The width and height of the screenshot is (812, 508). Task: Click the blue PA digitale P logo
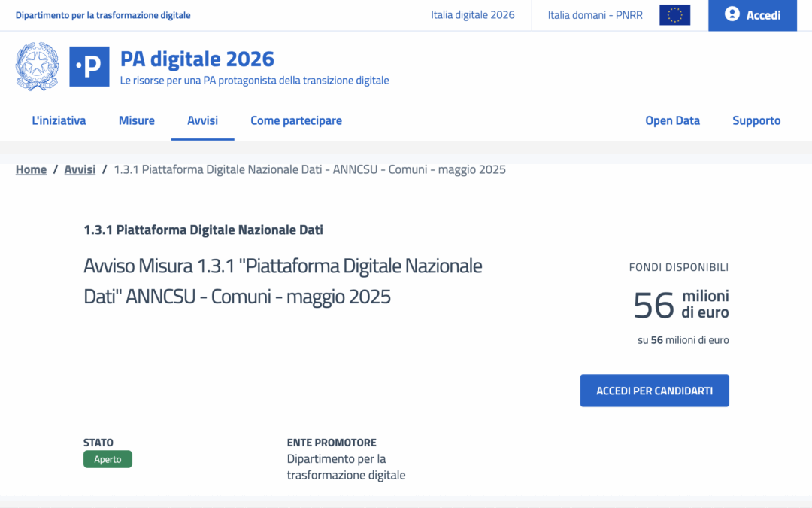click(89, 66)
